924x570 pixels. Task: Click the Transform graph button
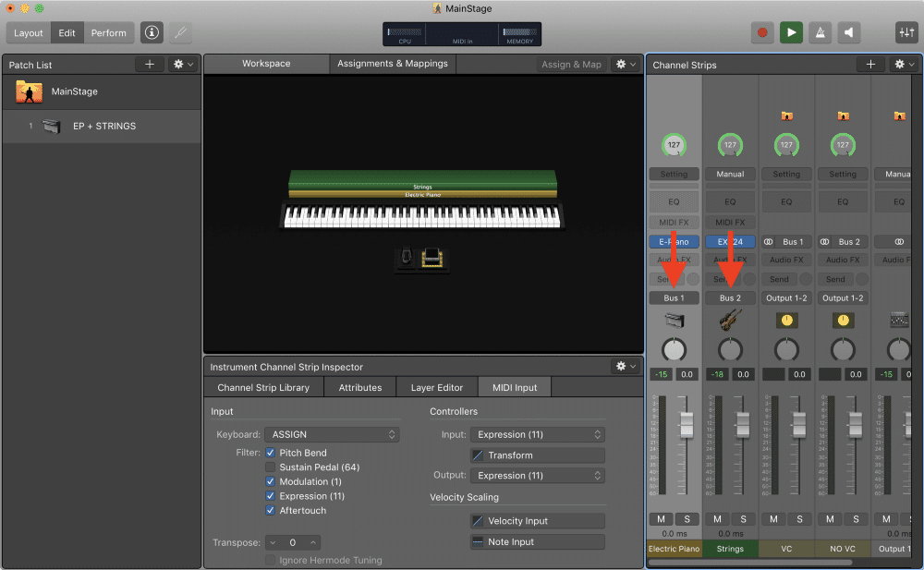click(538, 455)
